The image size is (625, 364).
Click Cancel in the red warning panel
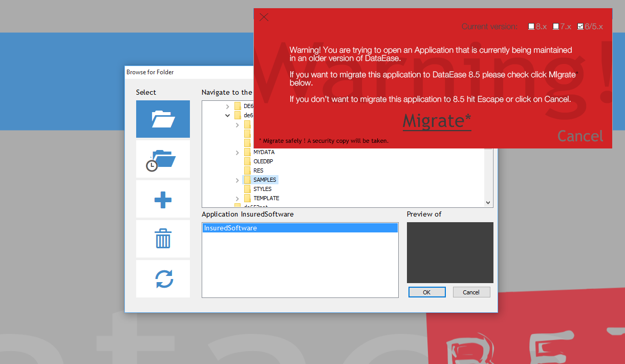click(580, 136)
